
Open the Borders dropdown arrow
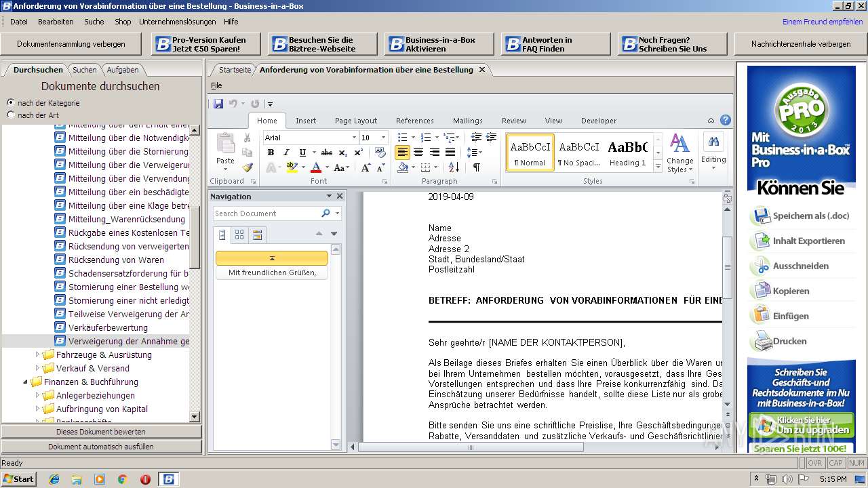435,167
